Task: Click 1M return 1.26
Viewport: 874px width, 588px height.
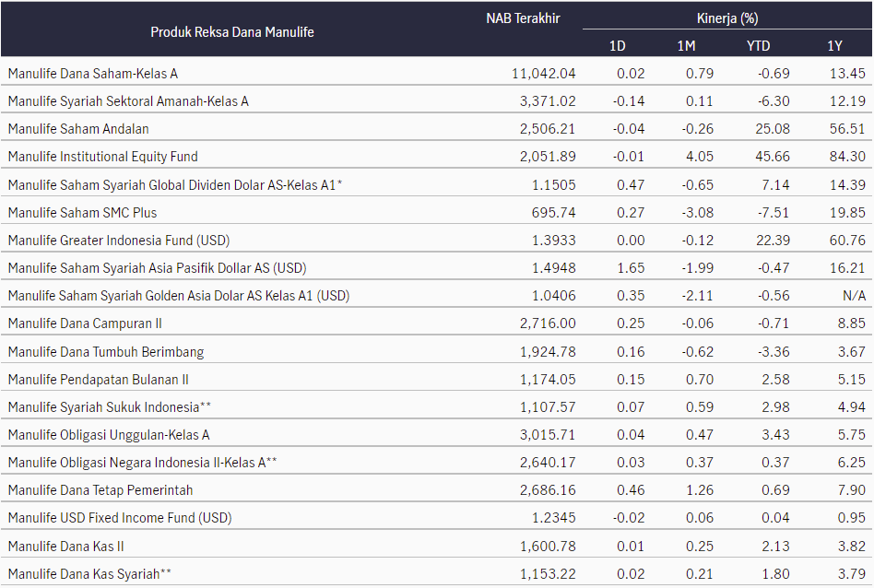Action: pos(700,490)
